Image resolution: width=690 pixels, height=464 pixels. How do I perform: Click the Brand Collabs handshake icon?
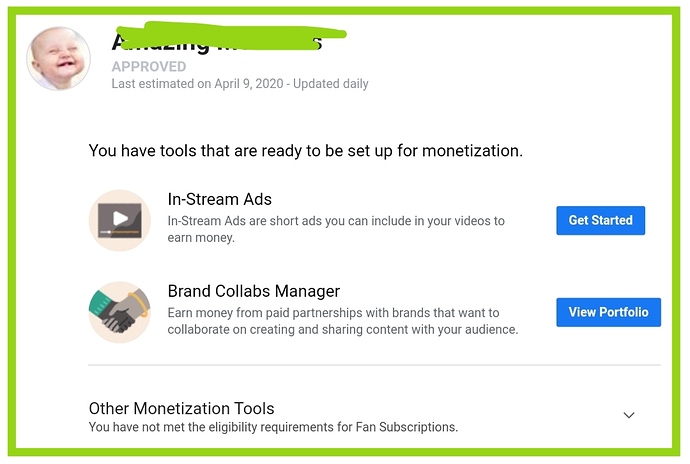(120, 312)
